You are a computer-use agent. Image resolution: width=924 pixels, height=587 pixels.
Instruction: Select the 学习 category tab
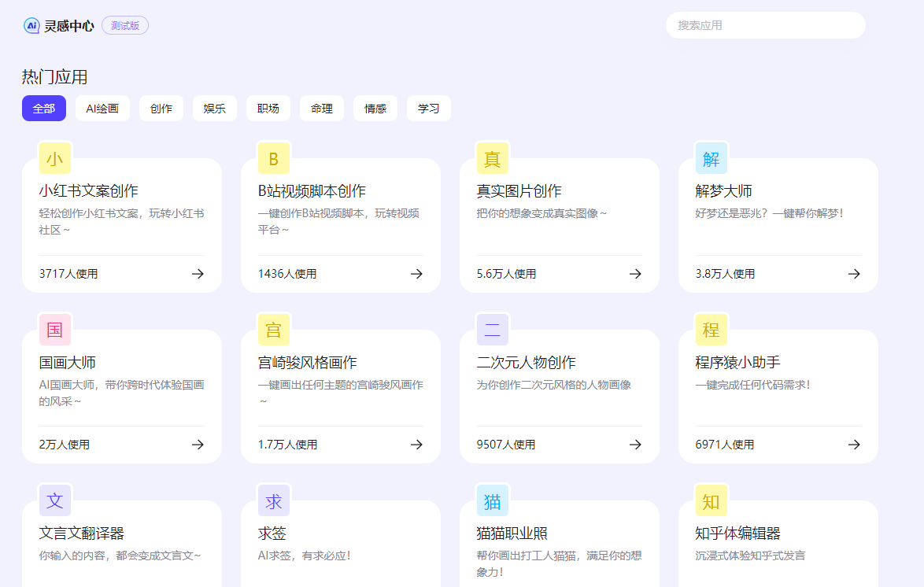pyautogui.click(x=428, y=109)
